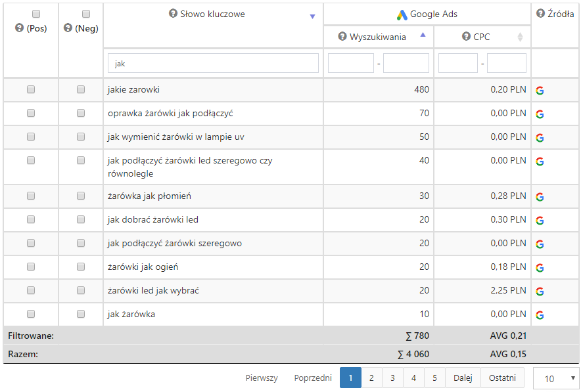
Task: Click the help icon beside Słowo kluczowe
Action: [x=174, y=14]
